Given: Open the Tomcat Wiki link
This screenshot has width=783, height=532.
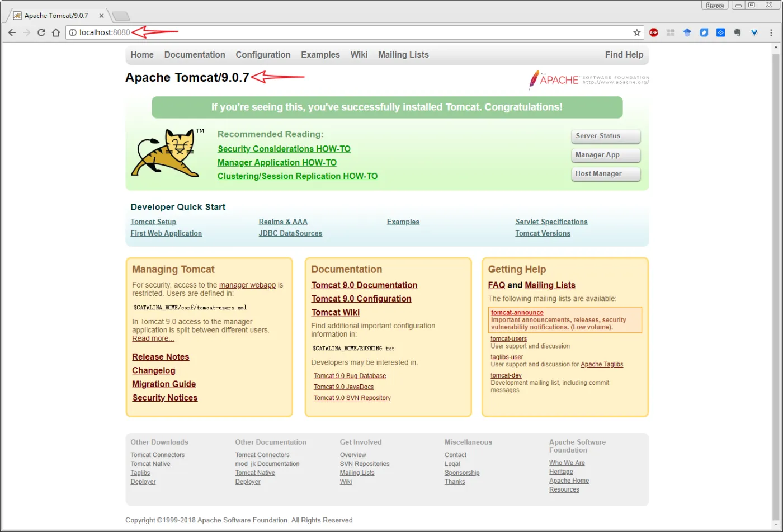Looking at the screenshot, I should tap(336, 312).
